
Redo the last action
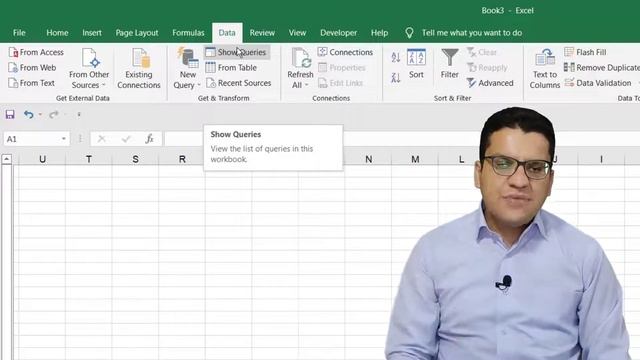point(53,115)
